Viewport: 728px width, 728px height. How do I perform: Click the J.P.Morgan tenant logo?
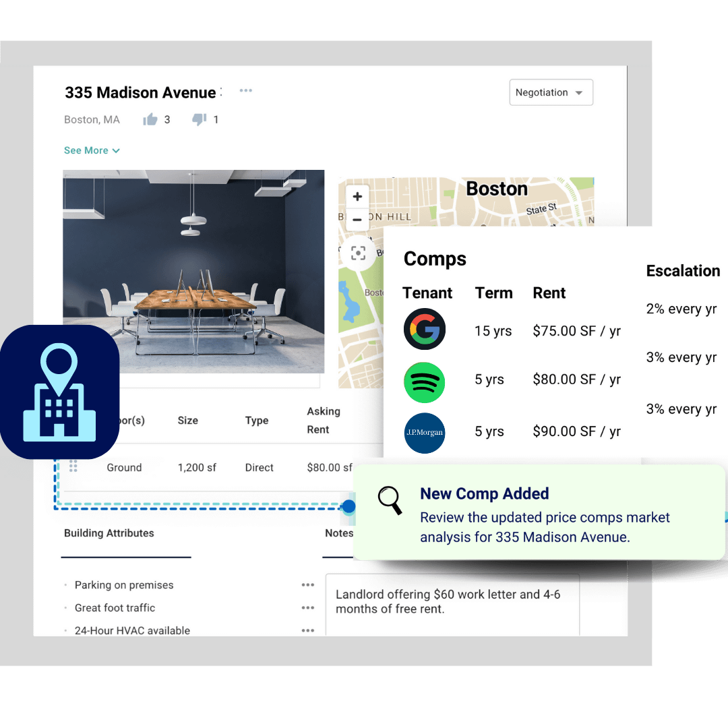pyautogui.click(x=425, y=433)
